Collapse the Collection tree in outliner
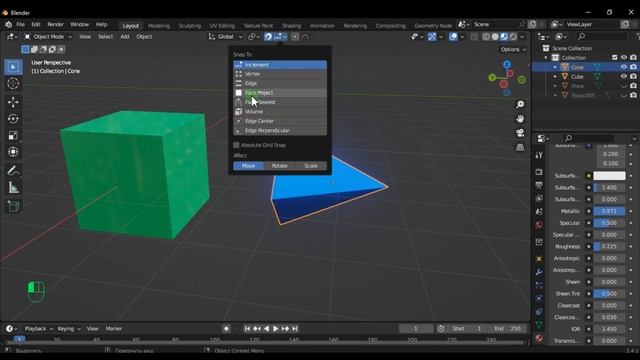 [x=546, y=58]
